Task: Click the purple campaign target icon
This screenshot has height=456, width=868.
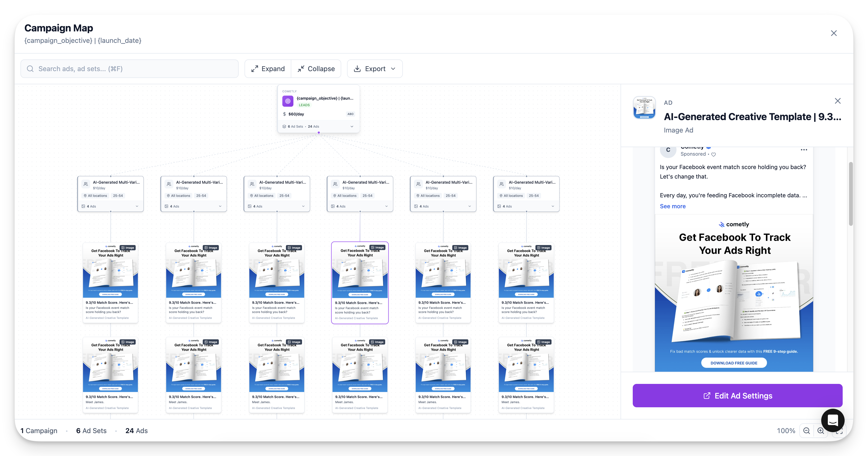Action: point(287,101)
